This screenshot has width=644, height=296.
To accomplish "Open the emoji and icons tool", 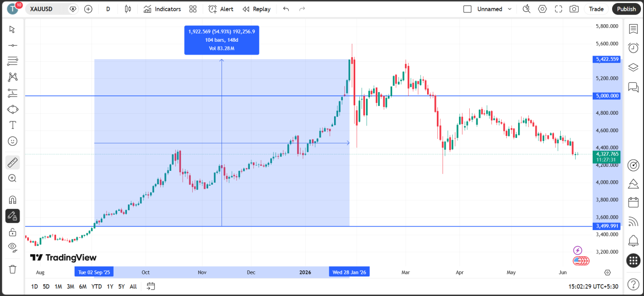I will [x=12, y=141].
